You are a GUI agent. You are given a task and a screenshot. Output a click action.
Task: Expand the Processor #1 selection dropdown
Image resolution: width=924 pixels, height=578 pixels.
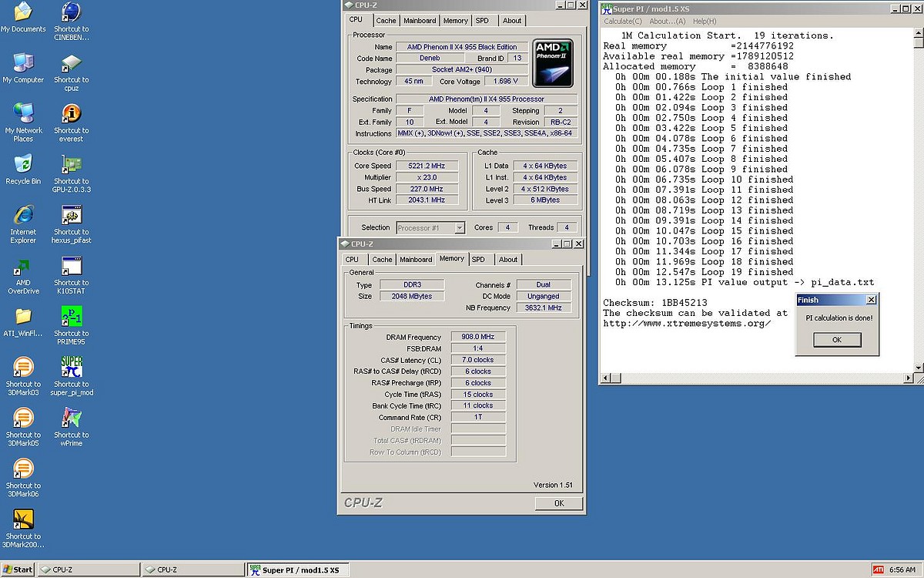460,228
